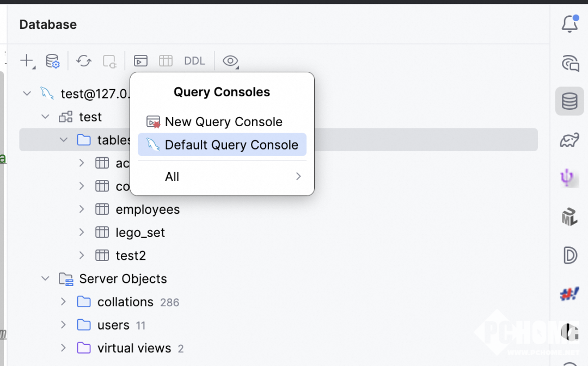588x366 pixels.
Task: Open Data Source Properties icon
Action: pos(53,61)
